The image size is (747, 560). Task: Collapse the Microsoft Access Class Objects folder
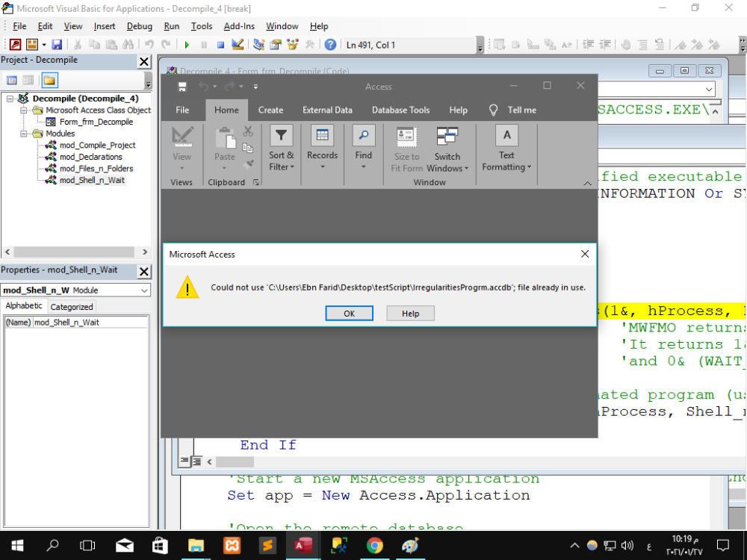point(23,111)
